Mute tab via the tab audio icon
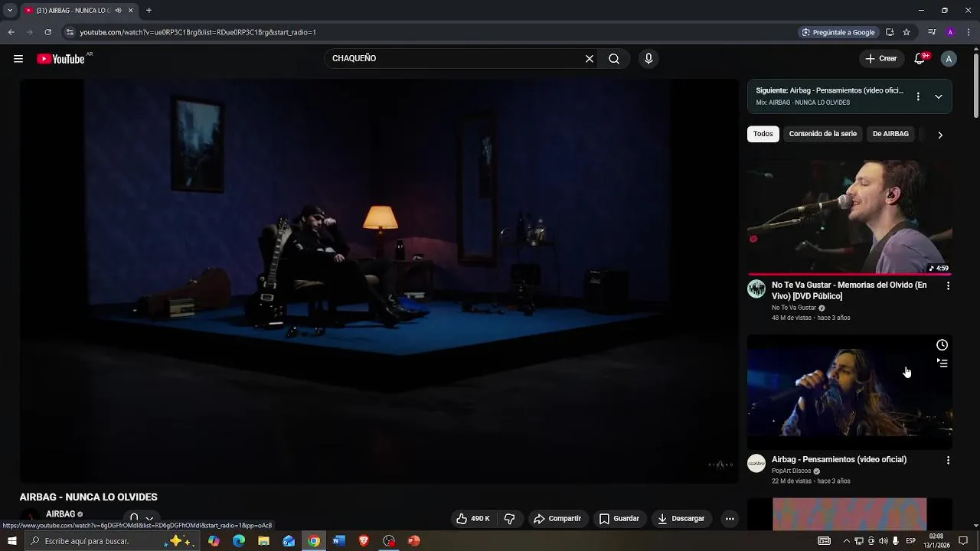This screenshot has width=980, height=551. tap(118, 11)
